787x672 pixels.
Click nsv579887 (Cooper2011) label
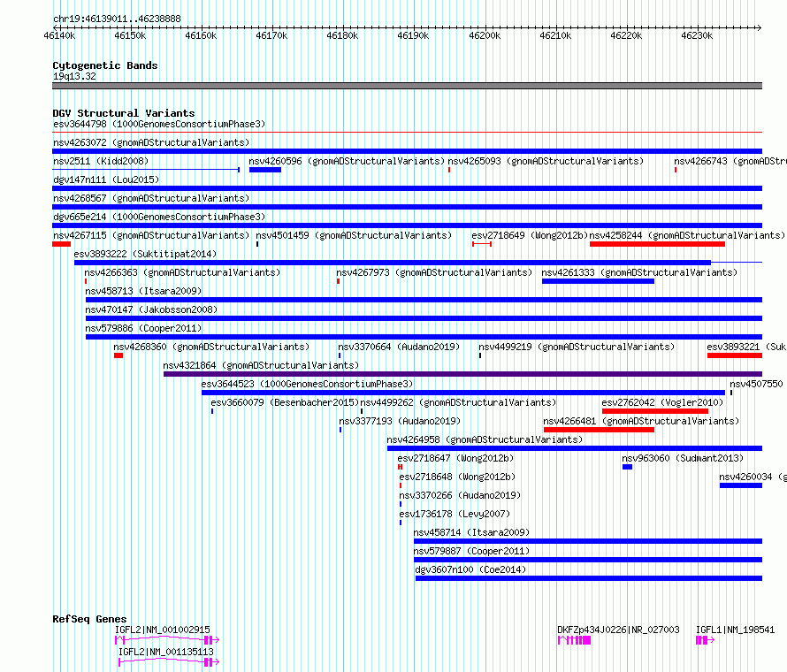click(x=472, y=551)
